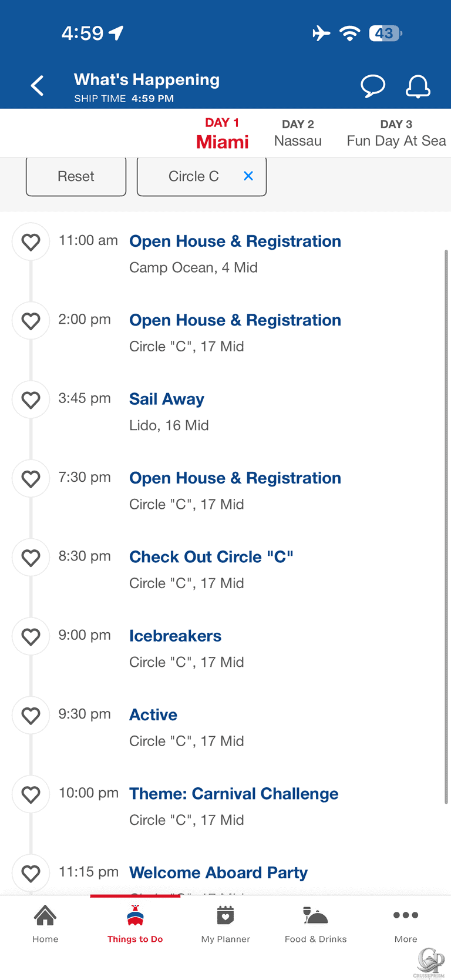Screen dimensions: 451x980
Task: Favorite the Theme: Carnival Challenge heart
Action: pos(31,795)
